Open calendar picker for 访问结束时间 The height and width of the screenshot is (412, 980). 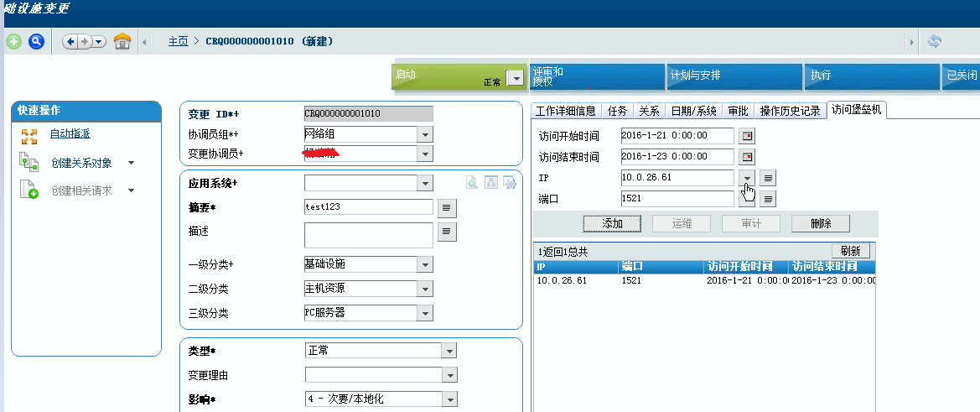[745, 157]
